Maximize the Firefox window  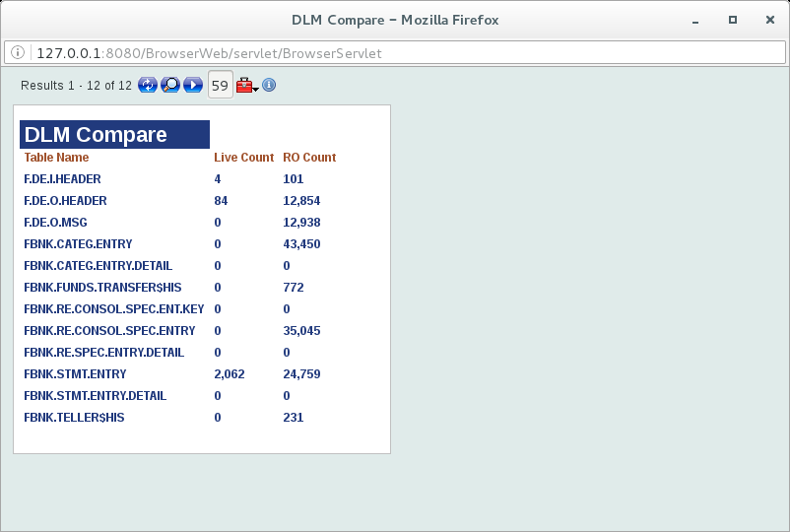tap(732, 20)
